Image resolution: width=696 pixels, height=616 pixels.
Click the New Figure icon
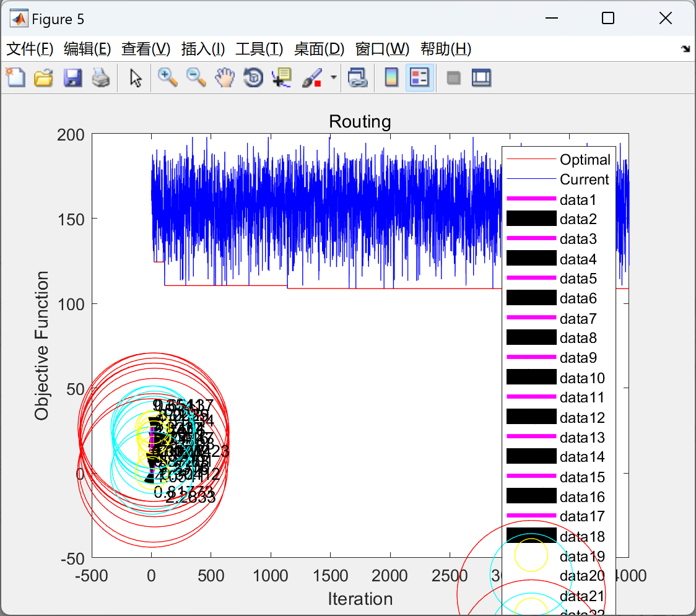coord(15,77)
